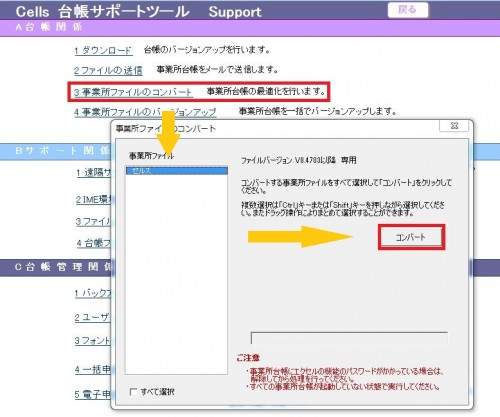The height and width of the screenshot is (417, 500).
Task: Open the 1 バックアップ link under section C
Action: click(x=93, y=293)
